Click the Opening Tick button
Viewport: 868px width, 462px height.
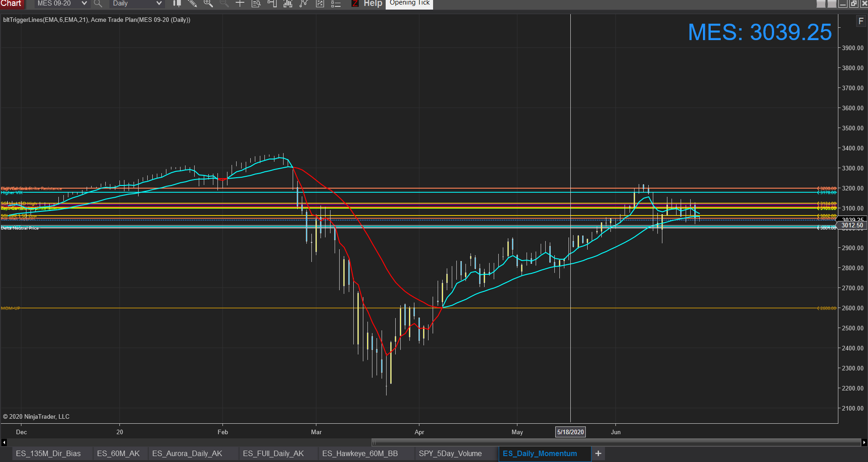click(409, 4)
